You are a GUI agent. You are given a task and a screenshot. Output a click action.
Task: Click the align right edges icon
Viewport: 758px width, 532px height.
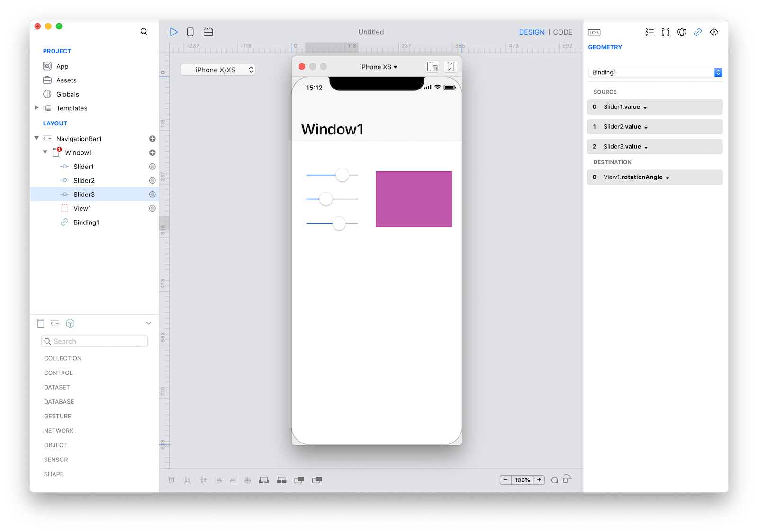pyautogui.click(x=233, y=480)
